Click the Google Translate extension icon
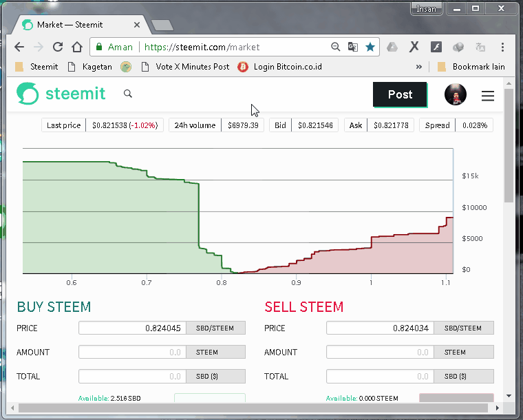Image resolution: width=523 pixels, height=420 pixels. click(480, 47)
